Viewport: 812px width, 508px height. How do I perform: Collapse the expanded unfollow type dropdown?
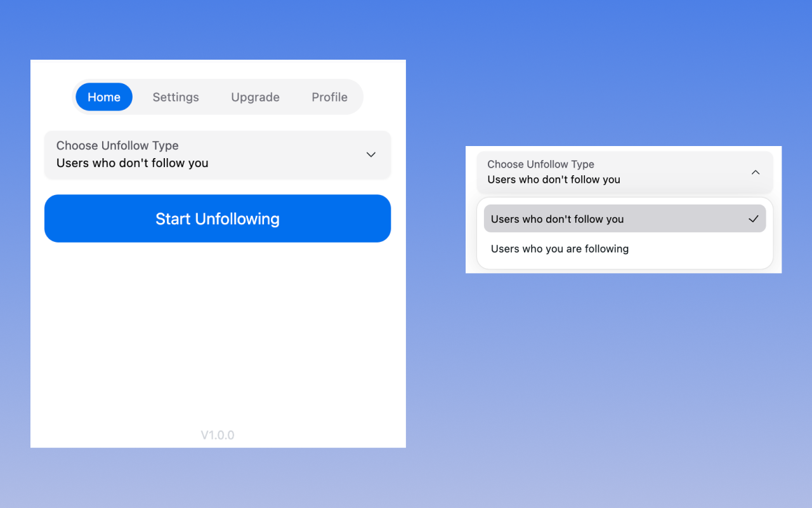click(x=624, y=171)
